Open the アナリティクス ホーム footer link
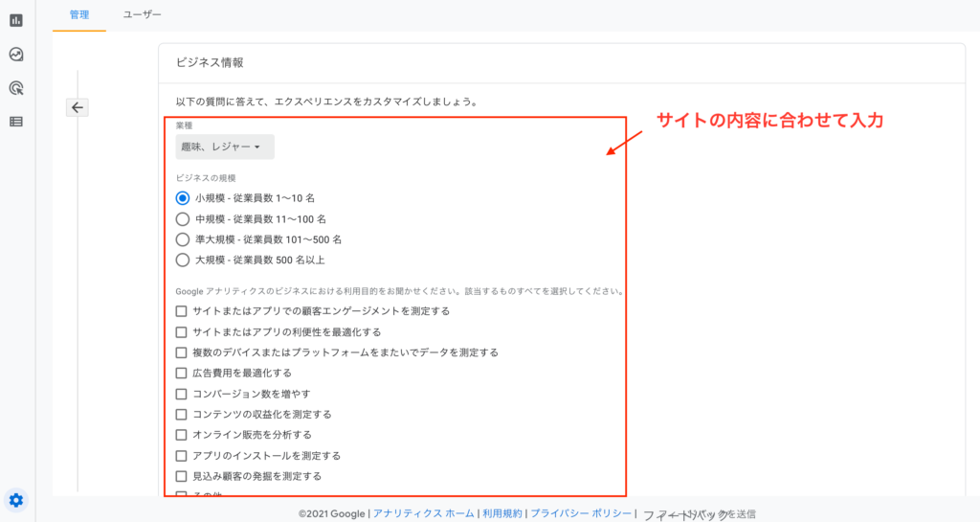This screenshot has width=980, height=522. [x=423, y=514]
